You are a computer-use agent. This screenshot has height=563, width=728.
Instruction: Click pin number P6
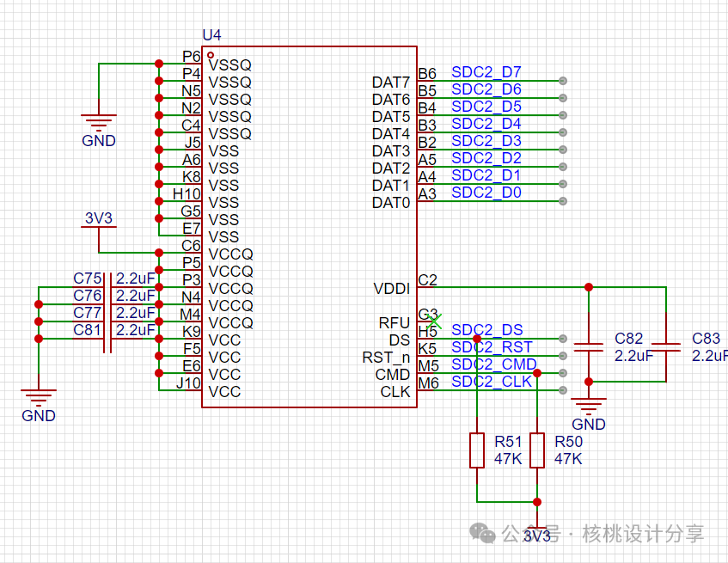pyautogui.click(x=192, y=56)
